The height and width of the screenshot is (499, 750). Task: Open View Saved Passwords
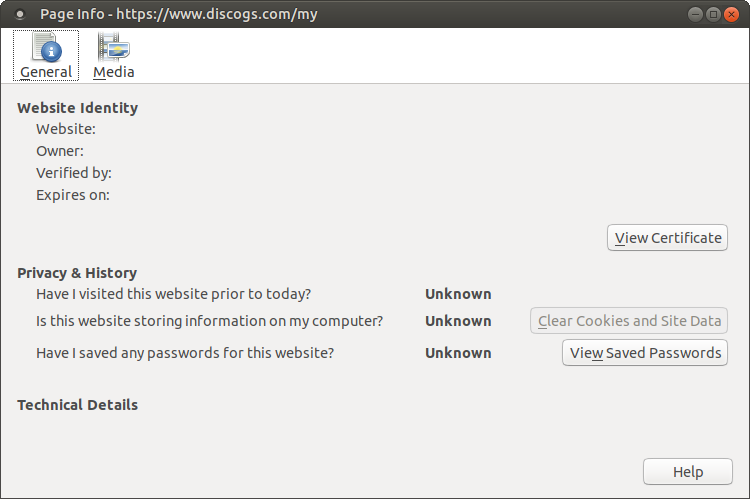(645, 353)
